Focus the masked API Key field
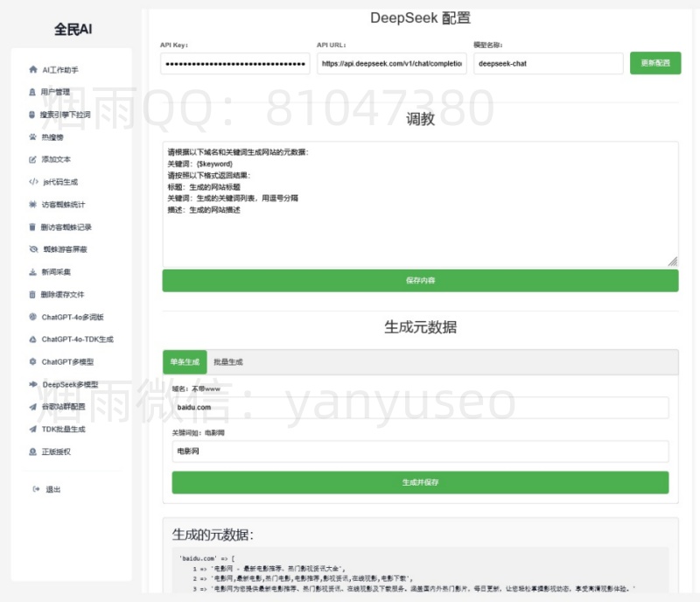Image resolution: width=700 pixels, height=602 pixels. [x=234, y=63]
